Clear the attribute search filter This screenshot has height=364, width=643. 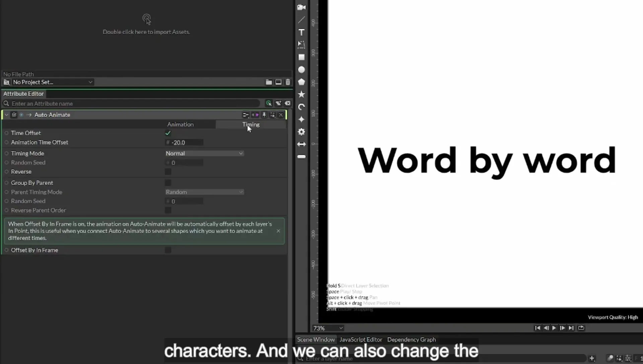click(x=288, y=103)
